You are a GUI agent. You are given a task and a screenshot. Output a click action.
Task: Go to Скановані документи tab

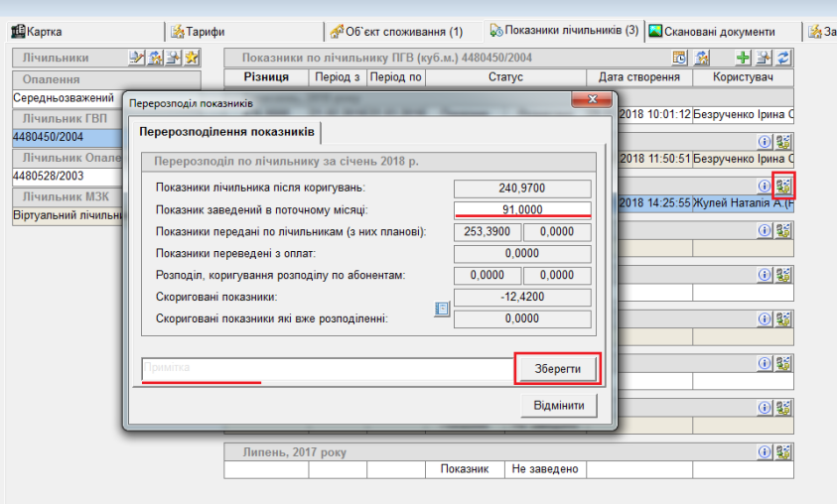712,32
